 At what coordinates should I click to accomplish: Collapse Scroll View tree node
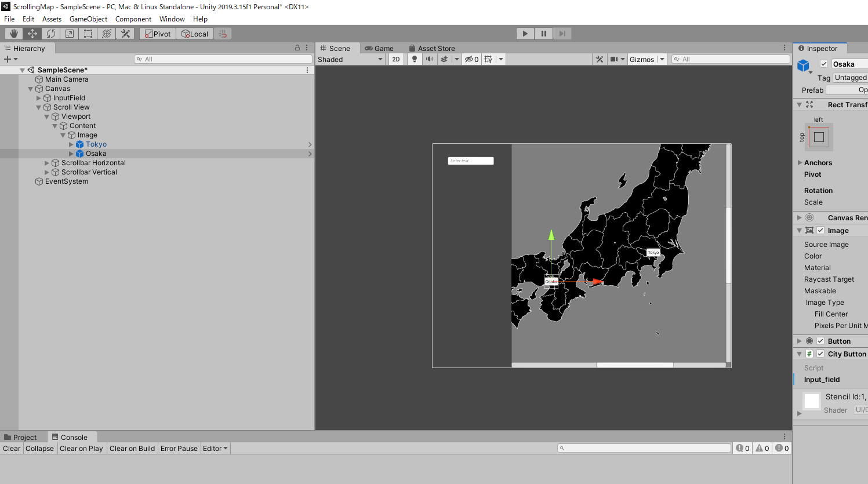click(x=39, y=107)
